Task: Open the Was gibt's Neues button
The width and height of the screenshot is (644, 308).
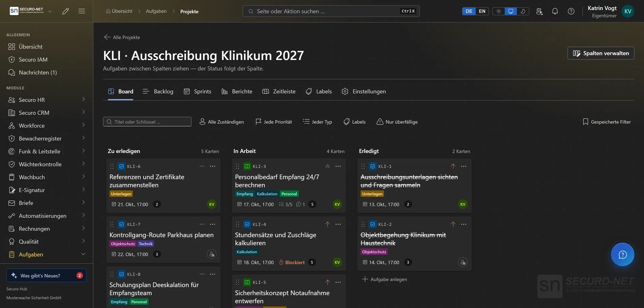Action: (x=46, y=276)
